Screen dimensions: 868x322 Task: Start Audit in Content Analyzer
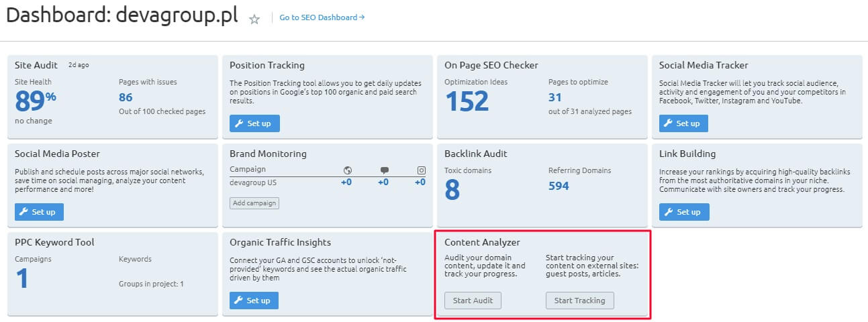[x=473, y=301]
